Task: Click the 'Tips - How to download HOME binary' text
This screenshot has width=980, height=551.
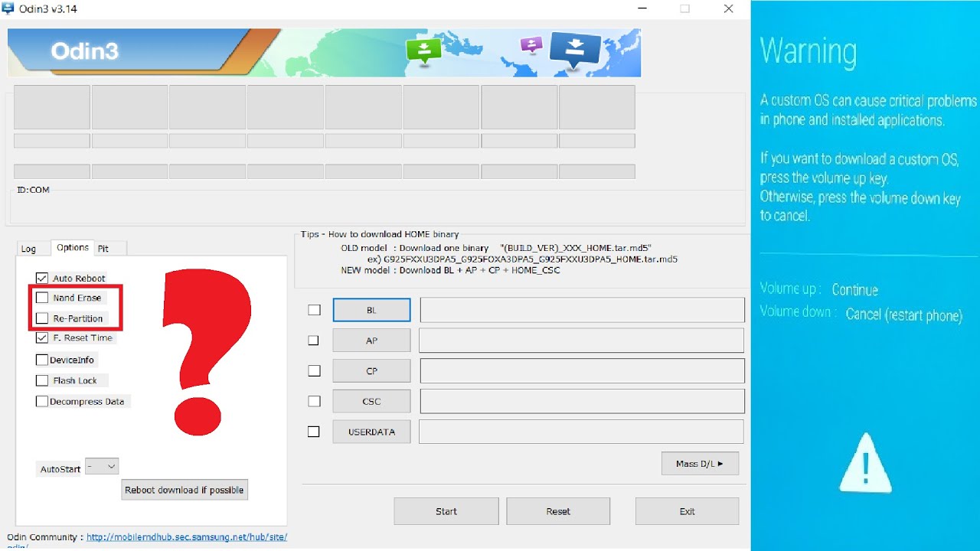Action: coord(380,234)
